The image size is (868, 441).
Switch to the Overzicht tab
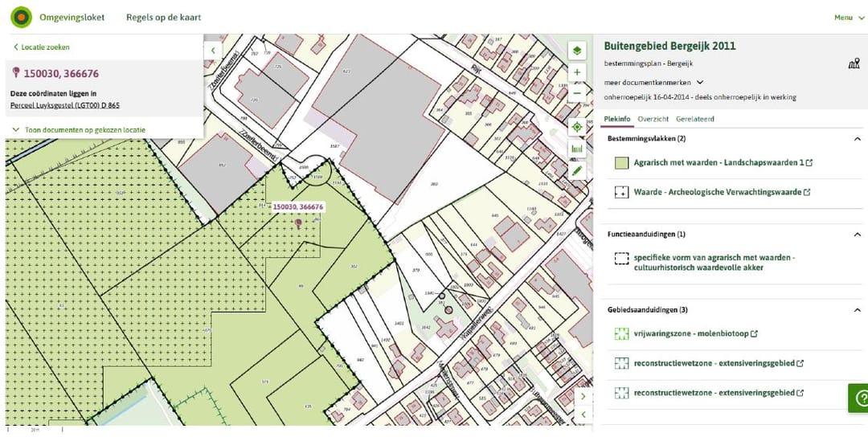[x=653, y=119]
